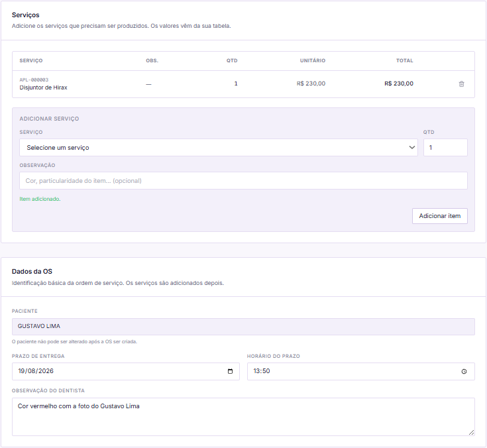The width and height of the screenshot is (487, 448).
Task: Expand the Selecione um serviço dropdown
Action: [x=219, y=148]
